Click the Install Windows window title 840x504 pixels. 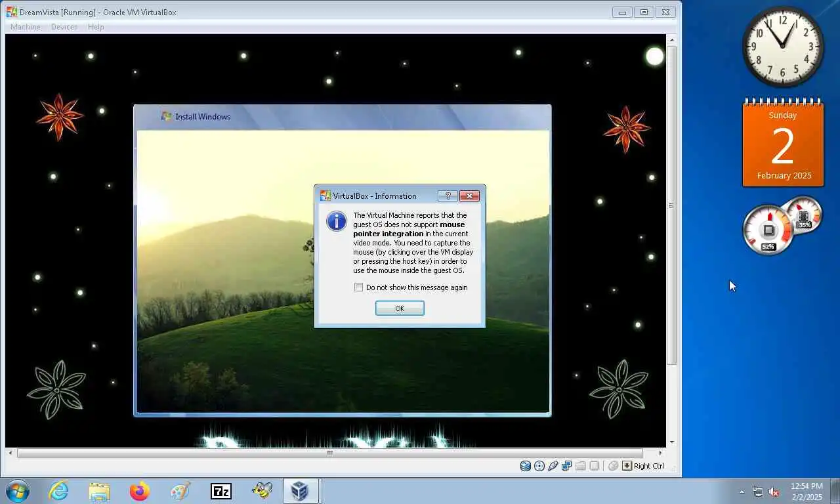pos(203,117)
